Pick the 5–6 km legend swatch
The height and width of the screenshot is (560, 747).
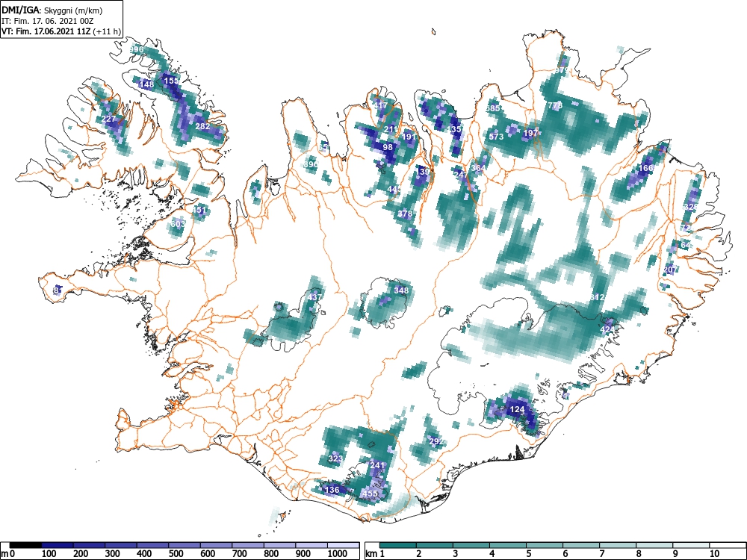[x=545, y=545]
